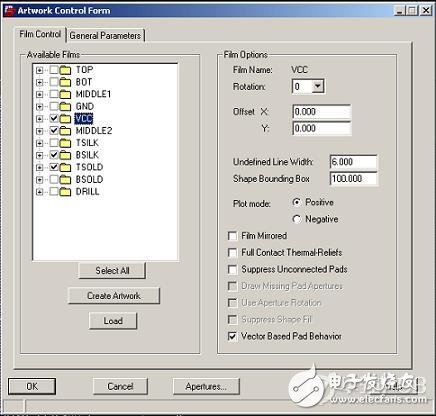Select Negative plot mode
The height and width of the screenshot is (416, 436).
click(297, 219)
